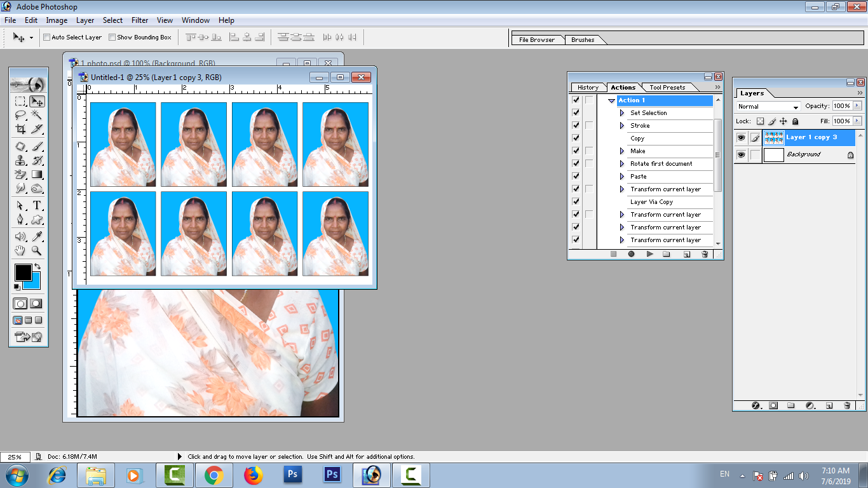Expand the Rotate first document step
Viewport: 868px width, 488px height.
(x=622, y=163)
